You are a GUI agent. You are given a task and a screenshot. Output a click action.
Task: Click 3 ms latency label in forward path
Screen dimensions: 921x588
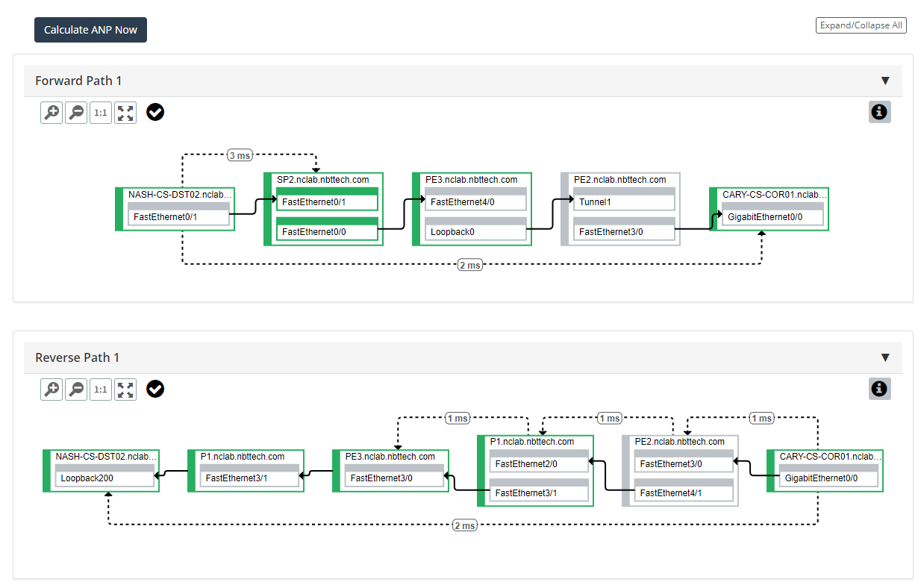pyautogui.click(x=240, y=155)
